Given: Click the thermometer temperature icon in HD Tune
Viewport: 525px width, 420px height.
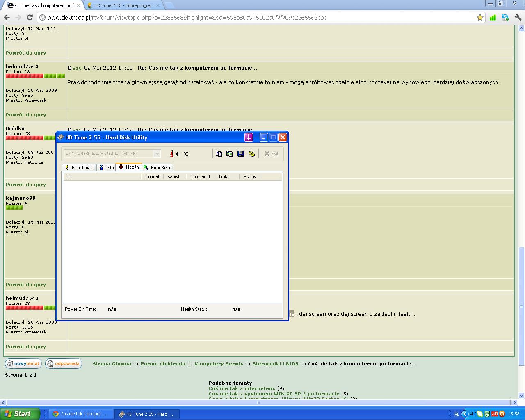Looking at the screenshot, I should (172, 154).
